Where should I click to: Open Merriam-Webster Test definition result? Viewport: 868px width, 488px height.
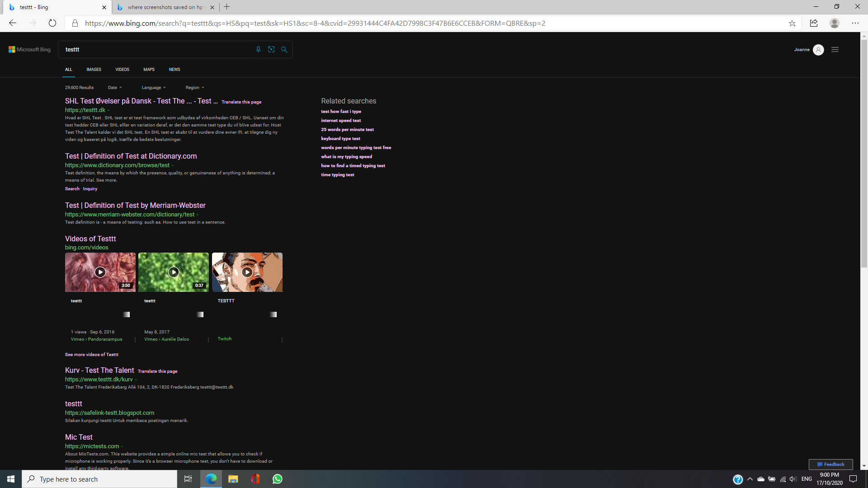[x=135, y=206]
